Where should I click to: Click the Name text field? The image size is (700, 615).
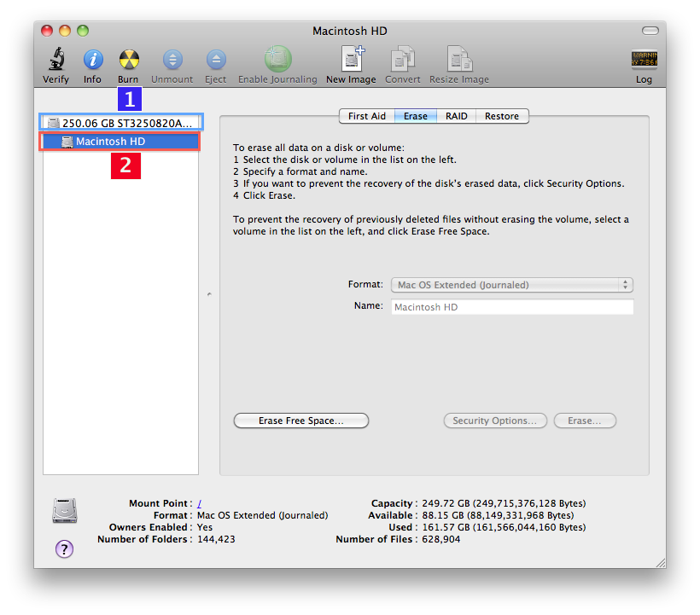coord(512,307)
